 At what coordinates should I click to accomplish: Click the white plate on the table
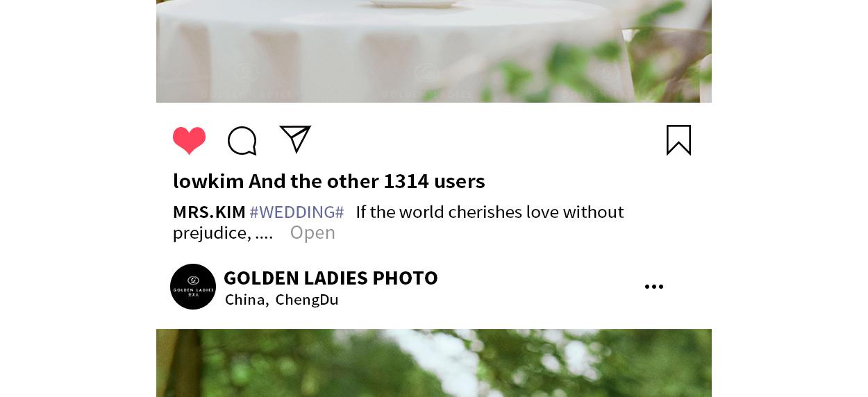pyautogui.click(x=412, y=3)
